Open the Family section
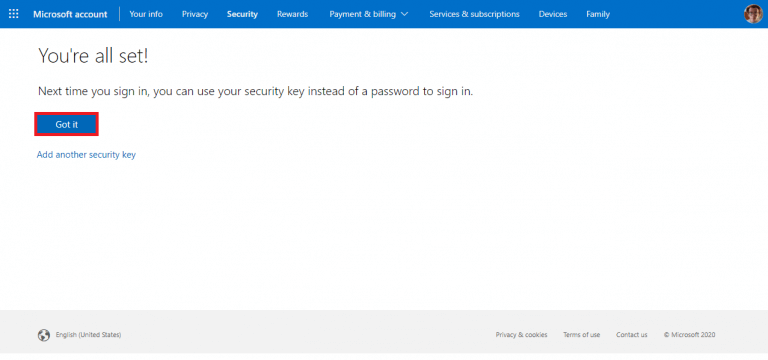768x360 pixels. [598, 14]
